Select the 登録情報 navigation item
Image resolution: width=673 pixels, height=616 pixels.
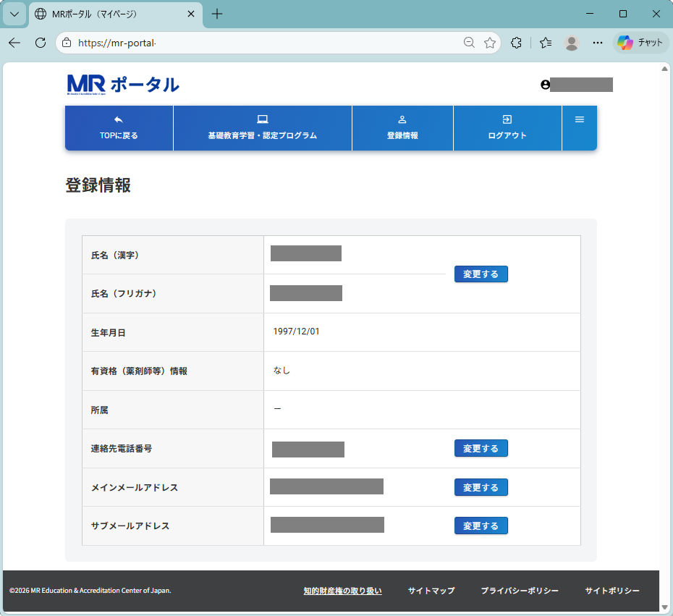[402, 128]
